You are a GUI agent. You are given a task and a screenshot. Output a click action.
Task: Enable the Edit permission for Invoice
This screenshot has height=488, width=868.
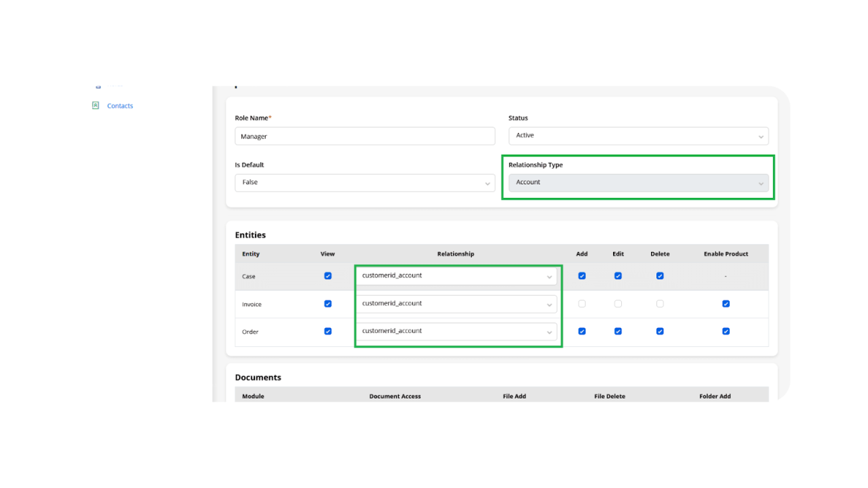pos(618,304)
